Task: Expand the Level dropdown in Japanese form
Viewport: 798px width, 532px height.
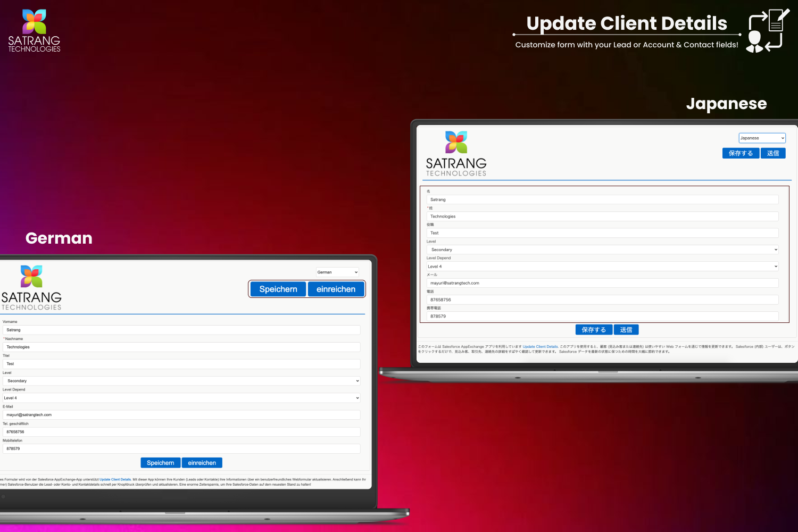Action: [x=602, y=250]
